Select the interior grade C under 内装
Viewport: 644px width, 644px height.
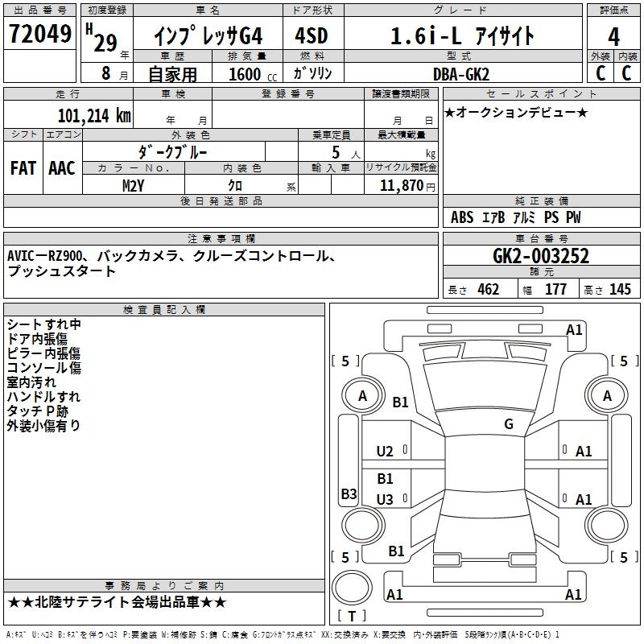pyautogui.click(x=626, y=73)
